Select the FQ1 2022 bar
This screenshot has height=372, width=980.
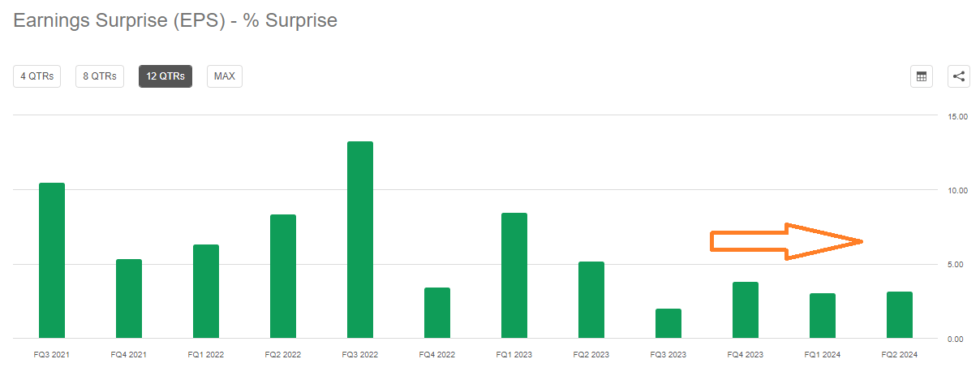pyautogui.click(x=206, y=291)
